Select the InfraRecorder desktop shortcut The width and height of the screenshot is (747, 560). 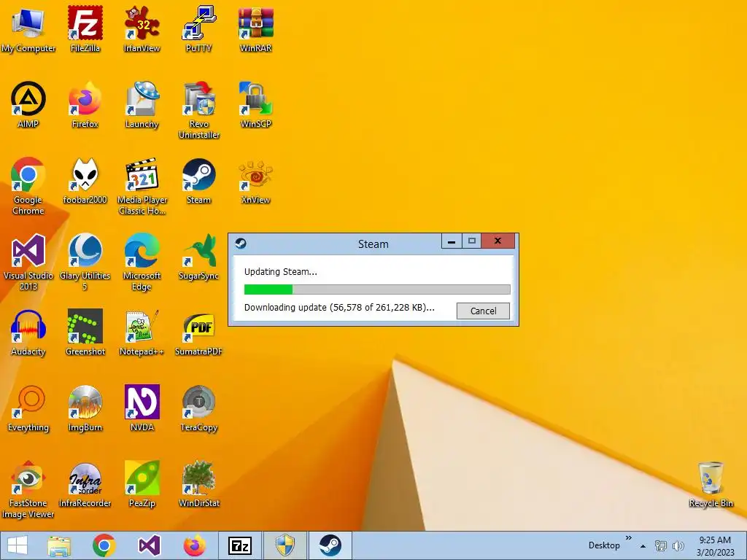(85, 484)
